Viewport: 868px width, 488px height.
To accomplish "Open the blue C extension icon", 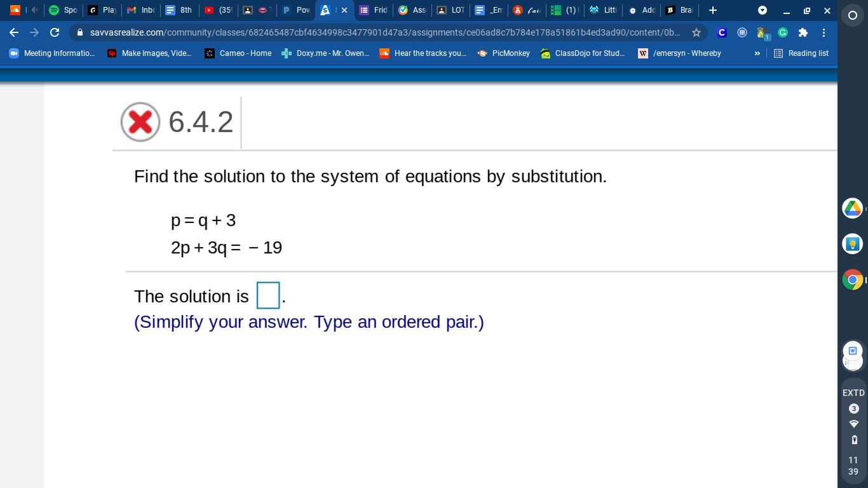I will pyautogui.click(x=722, y=32).
